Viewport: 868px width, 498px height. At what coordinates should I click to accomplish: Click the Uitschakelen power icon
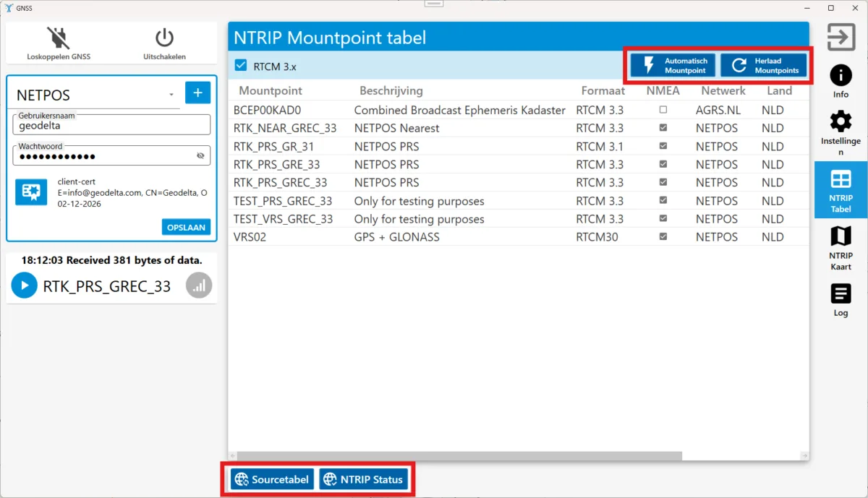coord(164,38)
